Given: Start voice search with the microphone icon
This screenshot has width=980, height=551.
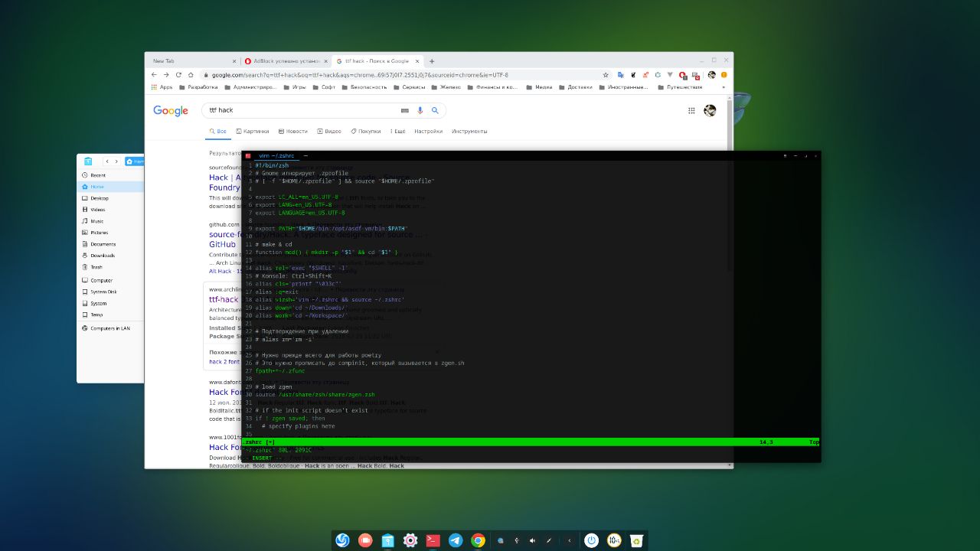Looking at the screenshot, I should click(x=420, y=110).
